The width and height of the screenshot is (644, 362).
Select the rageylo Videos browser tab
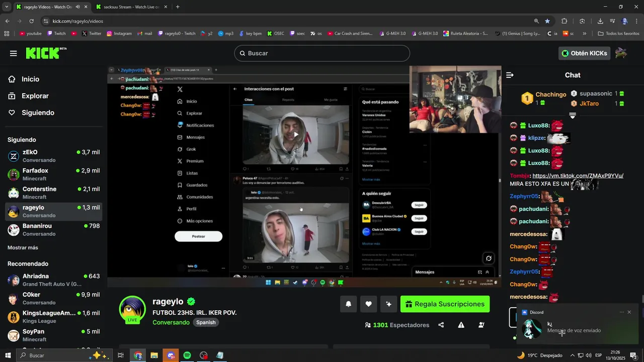[x=52, y=7]
